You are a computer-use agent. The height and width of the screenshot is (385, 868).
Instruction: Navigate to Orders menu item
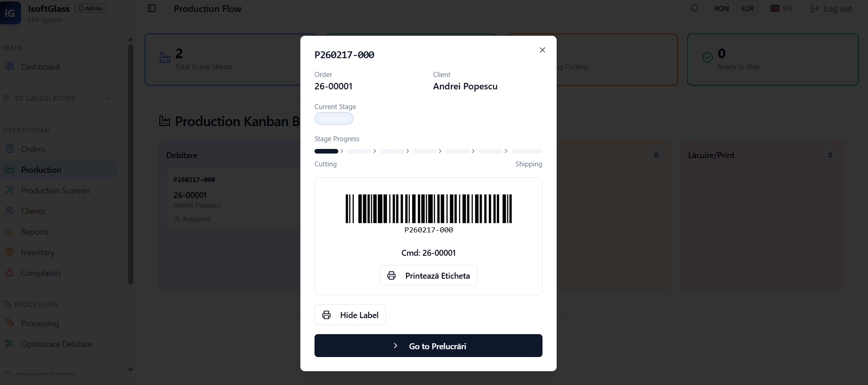(33, 149)
